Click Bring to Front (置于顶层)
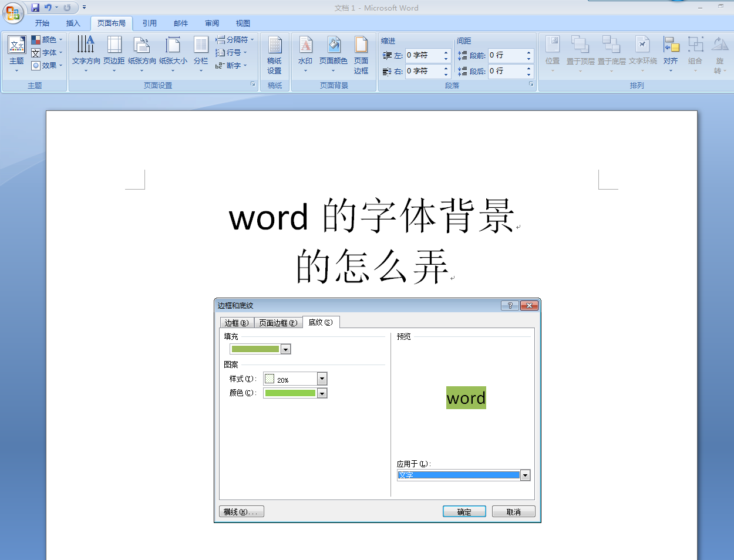Image resolution: width=734 pixels, height=560 pixels. (580, 53)
